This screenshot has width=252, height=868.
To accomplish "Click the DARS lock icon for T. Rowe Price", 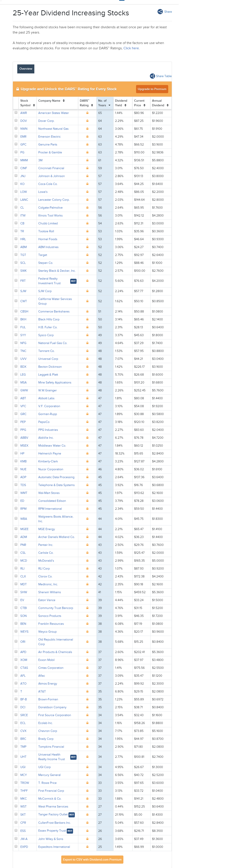I will point(87,783).
